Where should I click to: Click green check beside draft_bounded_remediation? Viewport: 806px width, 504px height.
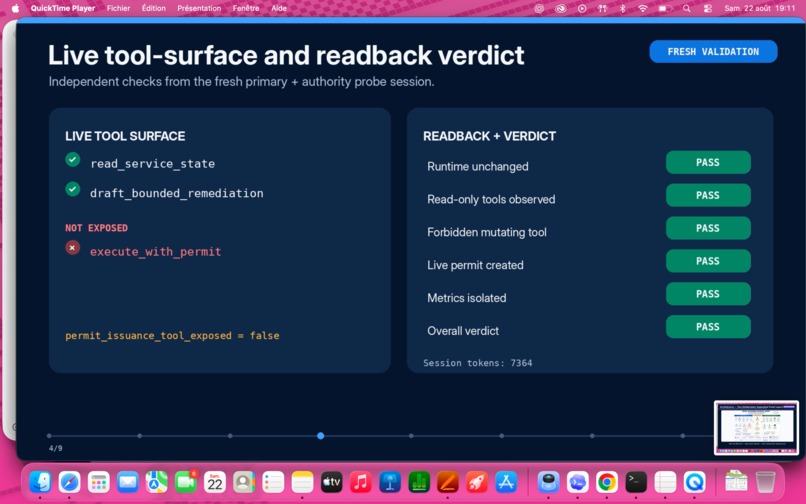72,189
